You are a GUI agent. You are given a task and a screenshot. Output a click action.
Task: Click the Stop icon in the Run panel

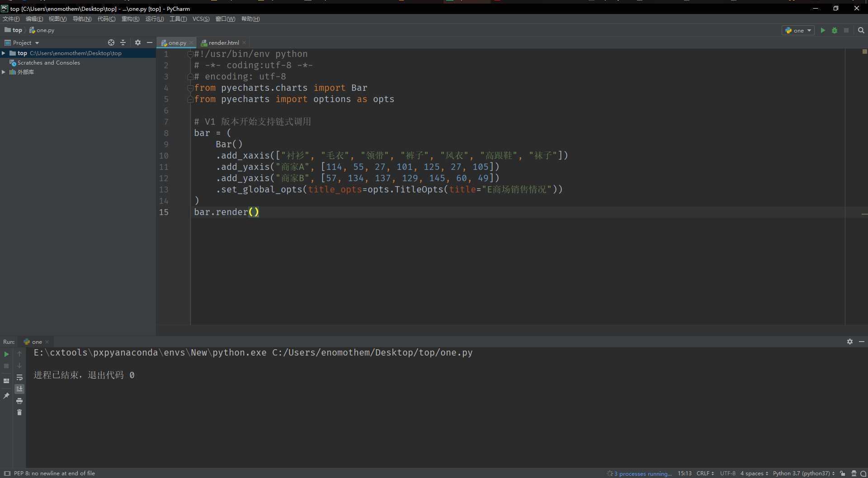(6, 366)
